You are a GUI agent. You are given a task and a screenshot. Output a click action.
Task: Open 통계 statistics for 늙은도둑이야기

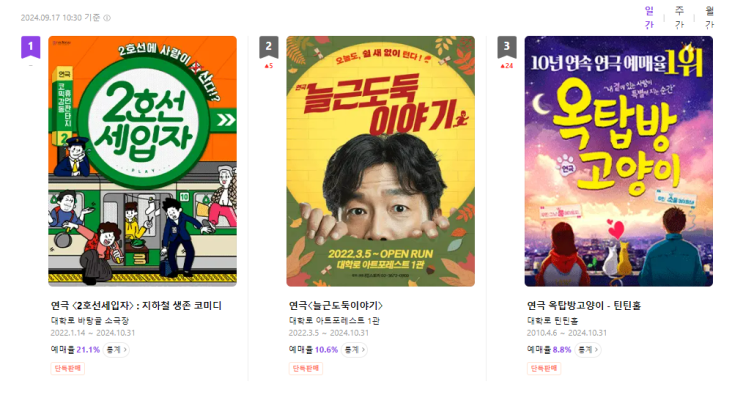tap(354, 350)
